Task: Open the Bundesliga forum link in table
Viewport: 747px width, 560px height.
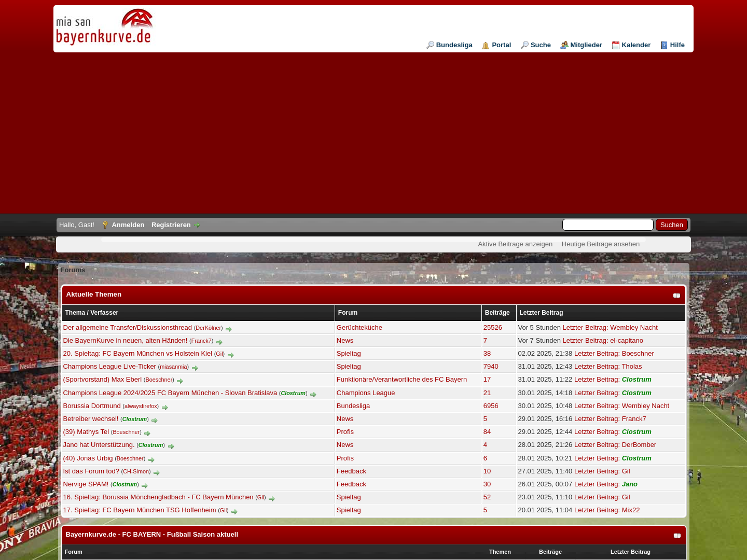Action: 353,406
